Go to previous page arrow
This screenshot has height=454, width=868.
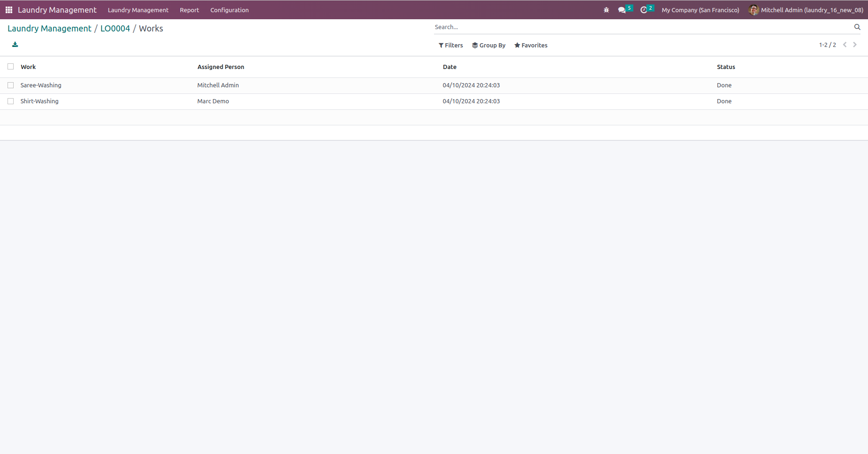click(x=845, y=45)
